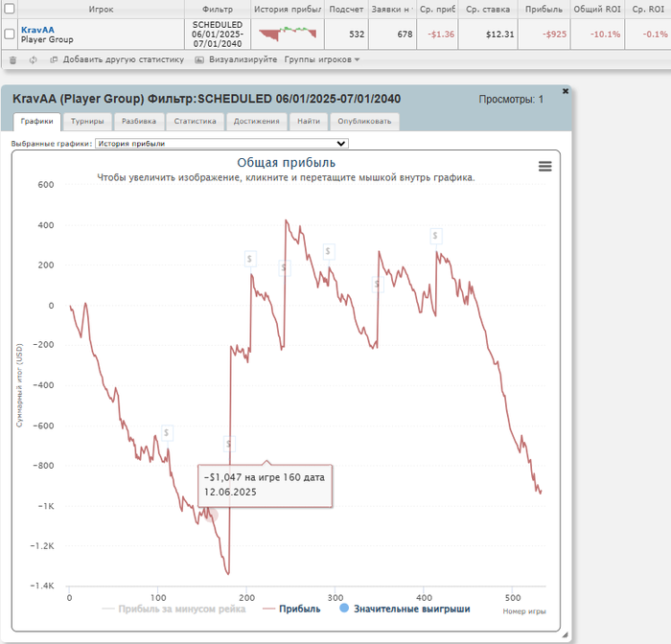Select the Найти tab
The height and width of the screenshot is (644, 671).
(x=309, y=122)
